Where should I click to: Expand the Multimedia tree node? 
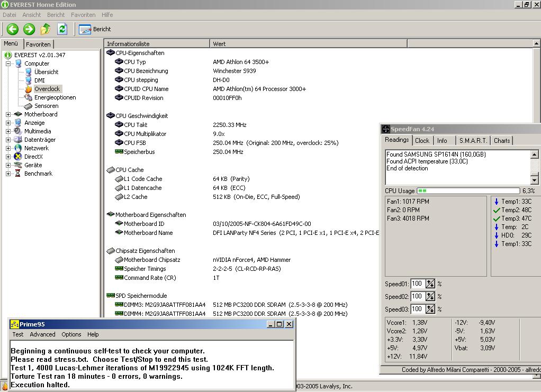pyautogui.click(x=8, y=131)
